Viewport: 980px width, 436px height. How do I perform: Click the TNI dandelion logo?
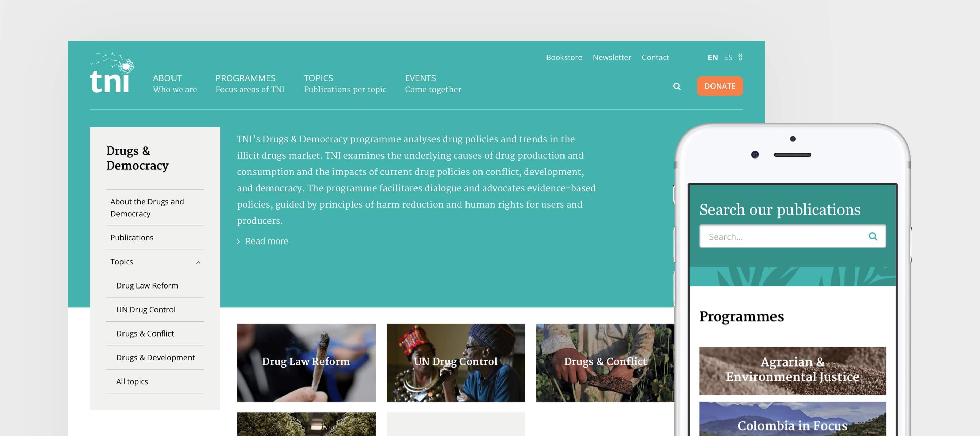coord(112,73)
